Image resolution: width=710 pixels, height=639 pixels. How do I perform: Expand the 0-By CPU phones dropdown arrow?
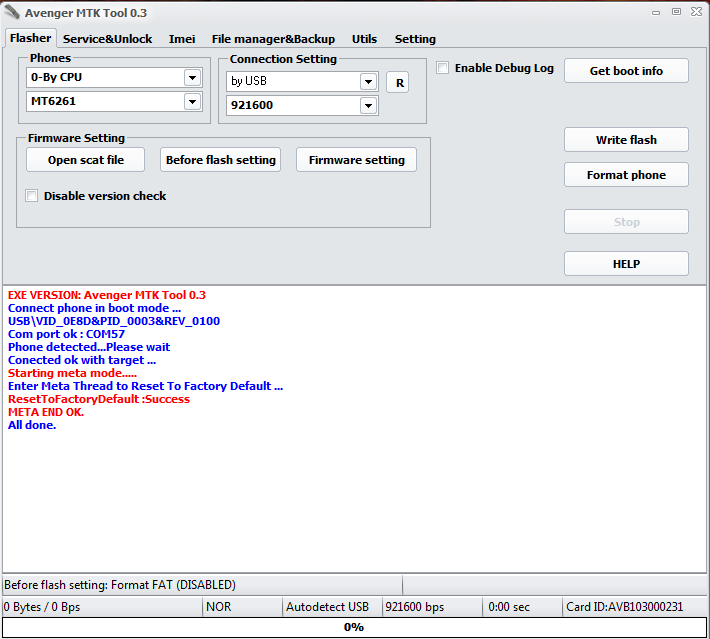[192, 77]
